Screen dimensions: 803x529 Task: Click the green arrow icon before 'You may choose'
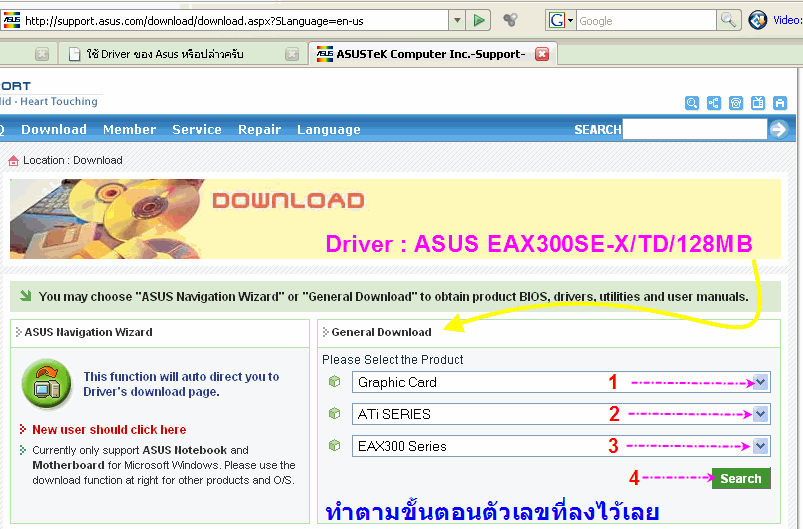[26, 295]
